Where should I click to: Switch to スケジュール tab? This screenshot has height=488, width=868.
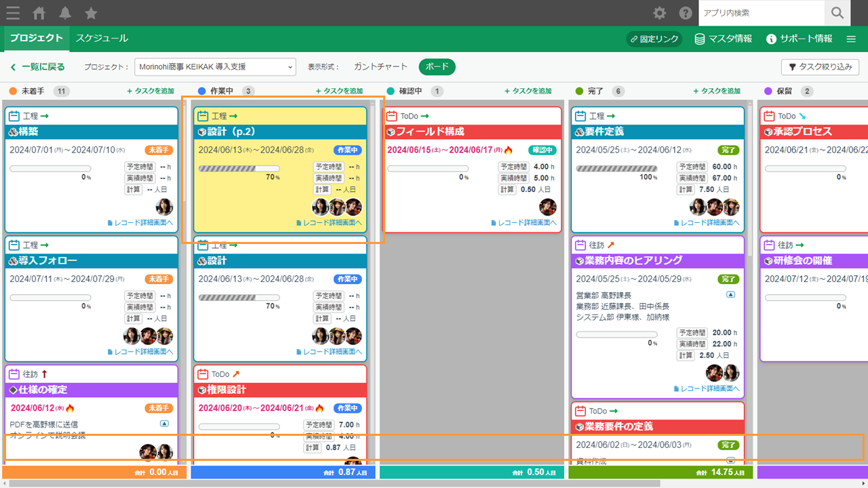coord(102,39)
